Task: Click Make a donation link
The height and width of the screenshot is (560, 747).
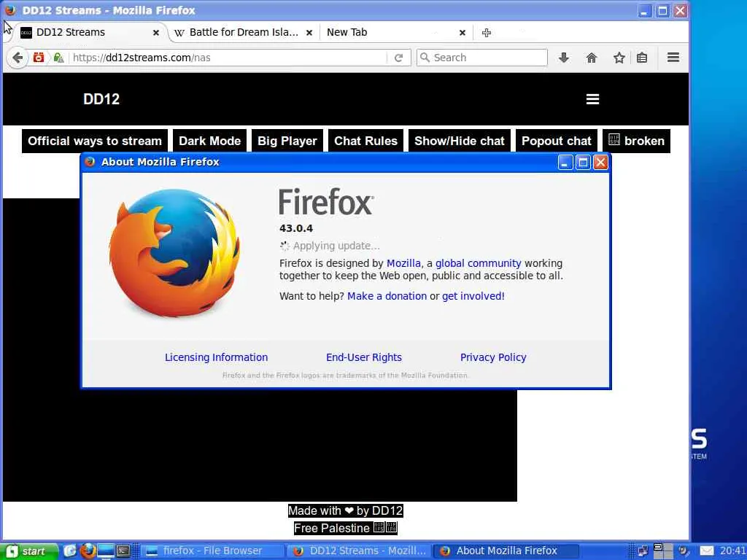Action: [387, 296]
